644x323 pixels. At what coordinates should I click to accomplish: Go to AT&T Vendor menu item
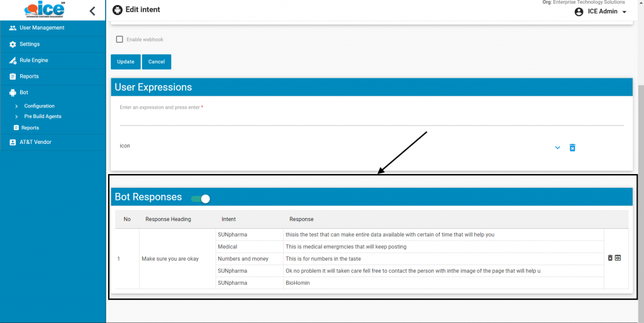[x=35, y=142]
